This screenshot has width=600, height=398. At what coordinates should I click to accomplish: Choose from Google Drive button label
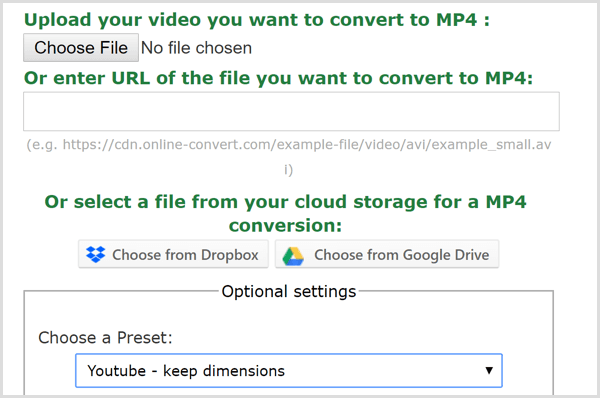[402, 255]
